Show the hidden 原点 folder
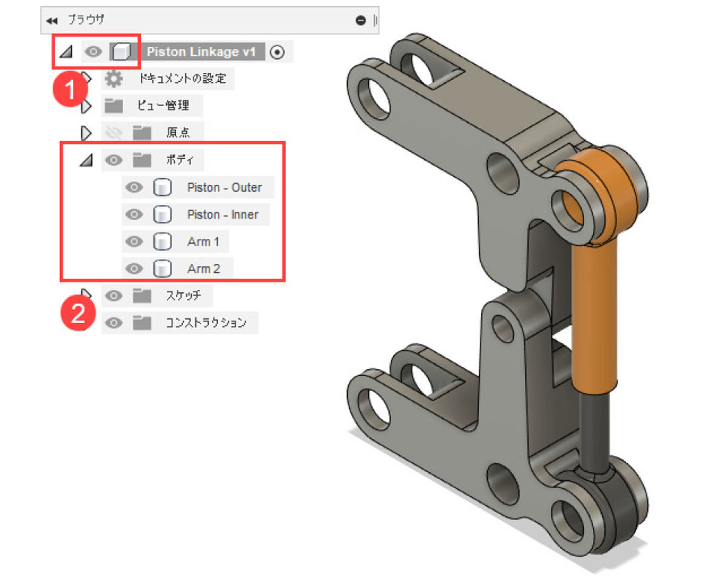The width and height of the screenshot is (728, 584). point(113,132)
